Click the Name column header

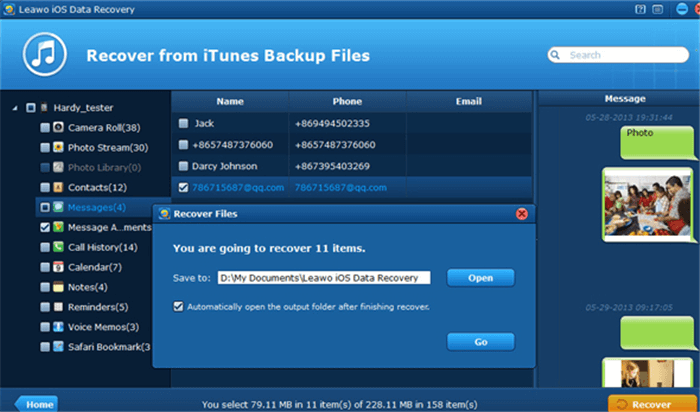coord(230,101)
